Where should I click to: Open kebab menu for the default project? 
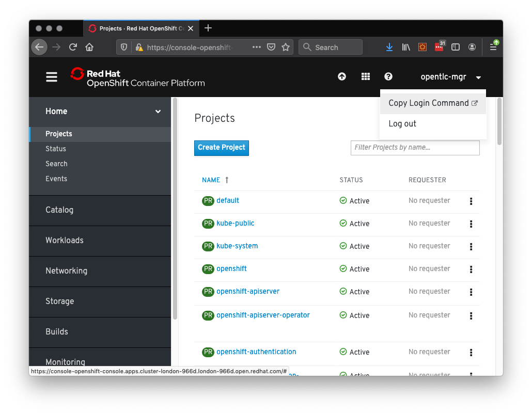coord(471,201)
